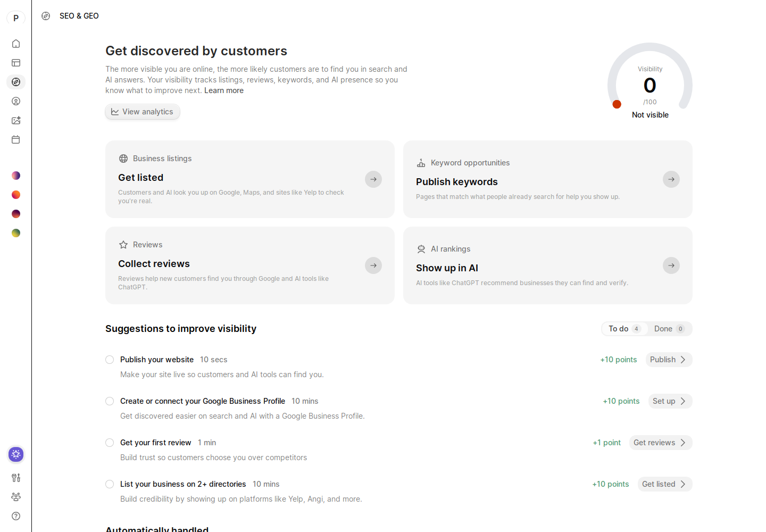The image size is (766, 532).
Task: Open the tools settings sliders icon
Action: click(x=16, y=478)
